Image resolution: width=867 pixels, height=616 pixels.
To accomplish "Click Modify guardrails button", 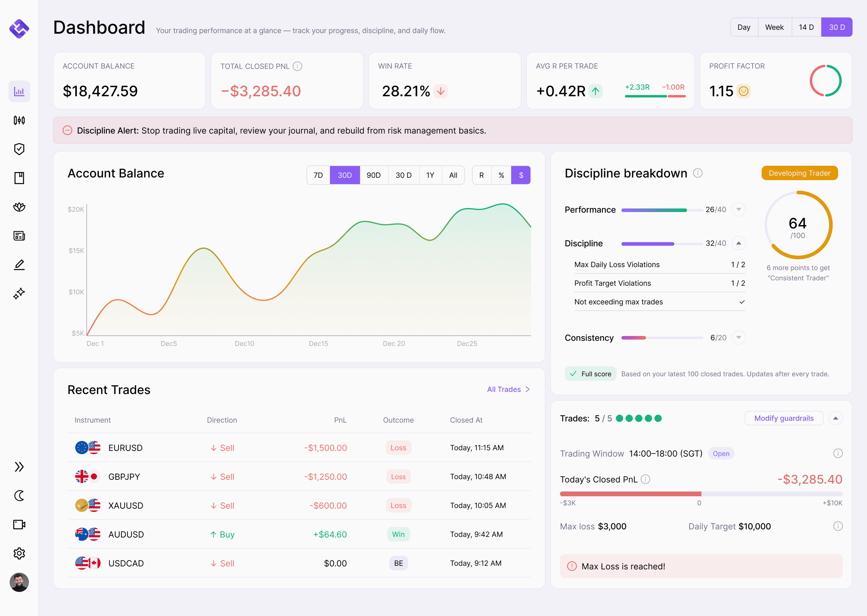I will click(784, 418).
